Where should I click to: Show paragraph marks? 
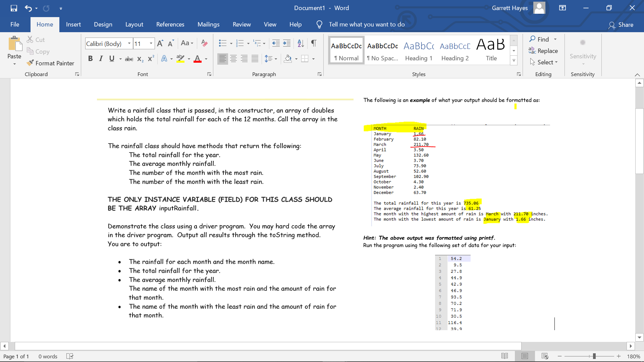[x=314, y=43]
